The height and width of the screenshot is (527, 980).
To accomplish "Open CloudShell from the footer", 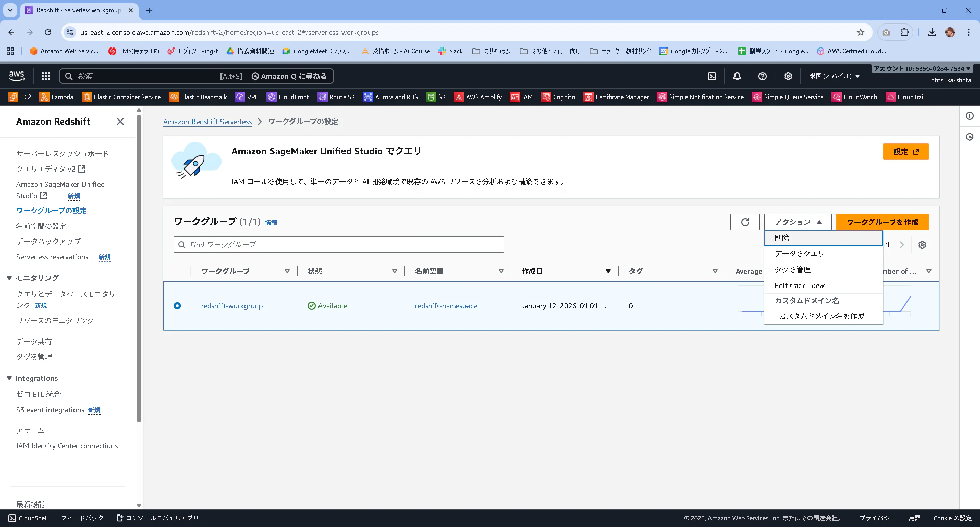I will [28, 518].
